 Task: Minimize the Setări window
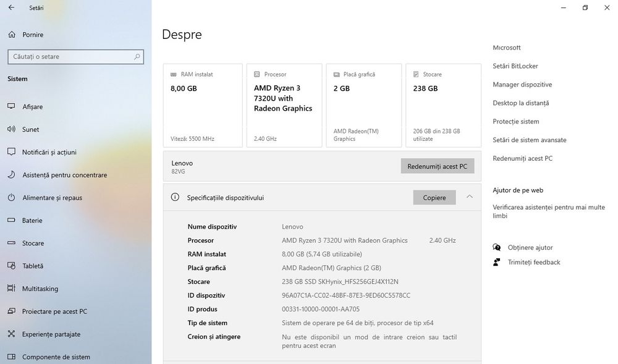(x=564, y=7)
